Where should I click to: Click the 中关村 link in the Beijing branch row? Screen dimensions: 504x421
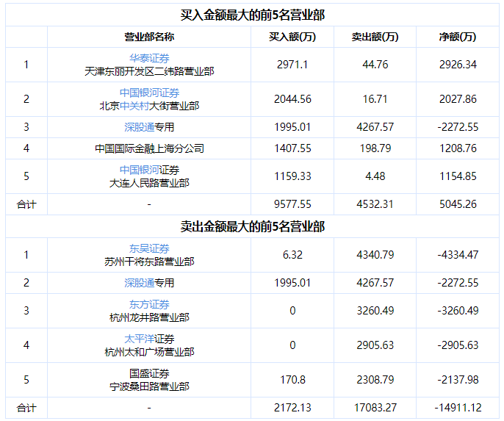tap(134, 106)
